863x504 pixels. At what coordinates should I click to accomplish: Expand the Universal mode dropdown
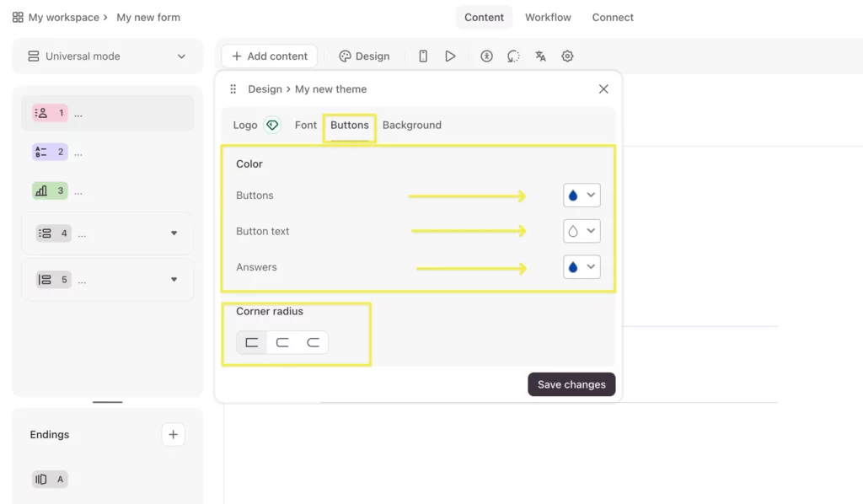107,56
